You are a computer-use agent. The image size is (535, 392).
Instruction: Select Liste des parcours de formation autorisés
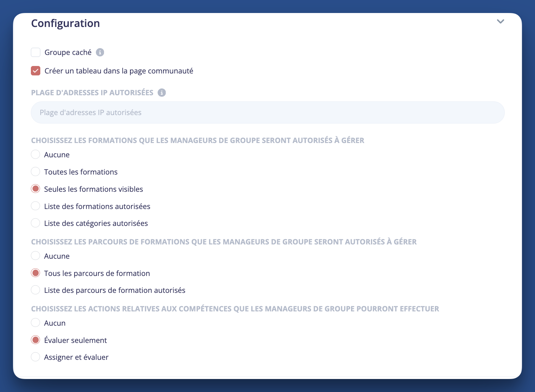(35, 290)
